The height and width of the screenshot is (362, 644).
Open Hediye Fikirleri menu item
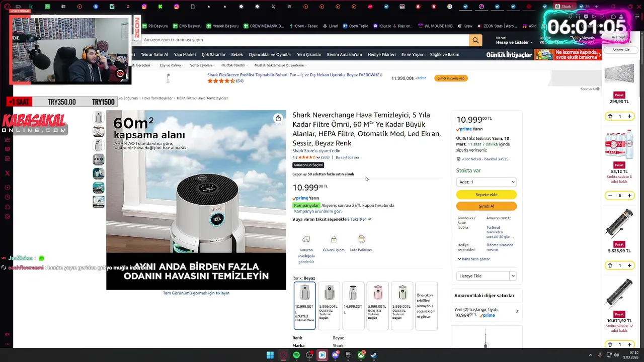tap(381, 55)
